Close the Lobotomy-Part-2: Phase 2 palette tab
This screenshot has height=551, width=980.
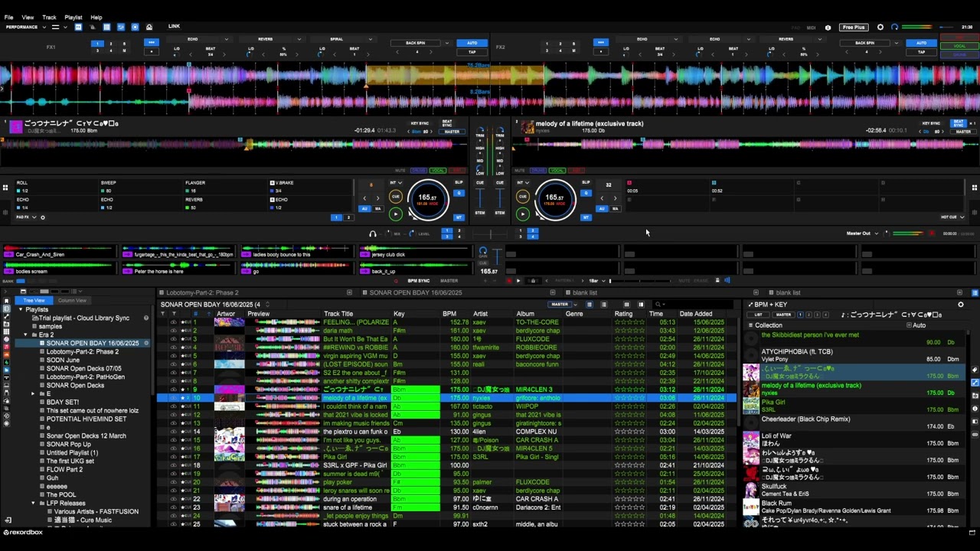tap(350, 292)
